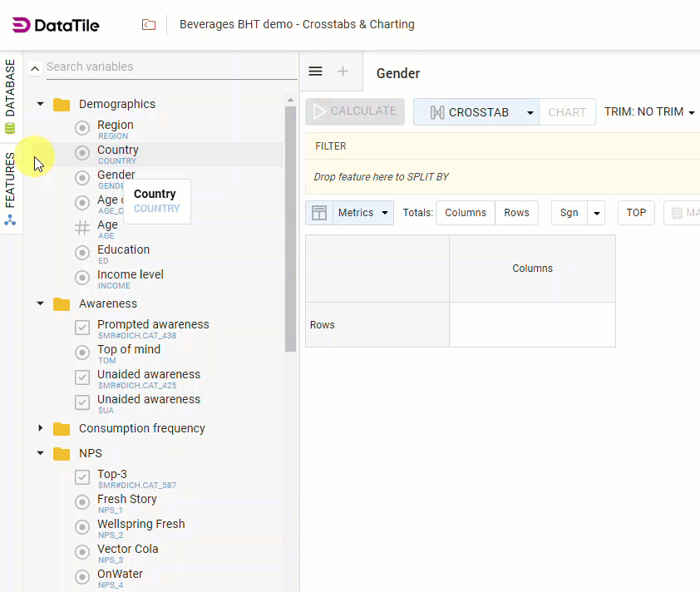This screenshot has height=592, width=700.
Task: Check the Prompted awareness checkbox
Action: (x=81, y=327)
